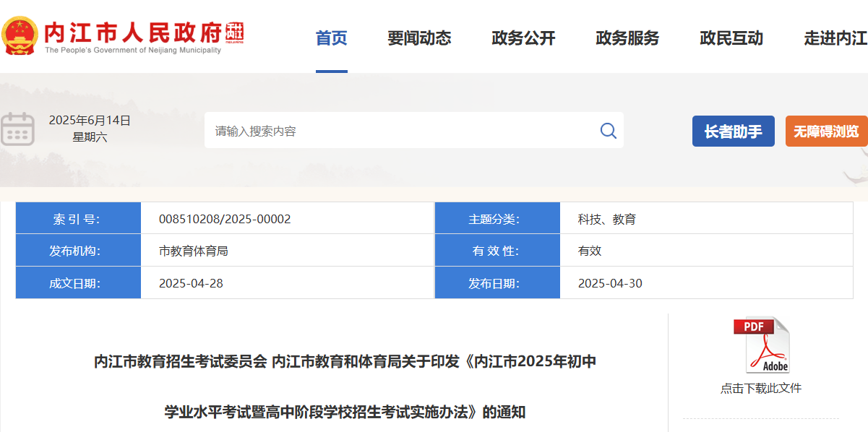Click the national emblem logo
The height and width of the screenshot is (432, 868).
coord(20,35)
